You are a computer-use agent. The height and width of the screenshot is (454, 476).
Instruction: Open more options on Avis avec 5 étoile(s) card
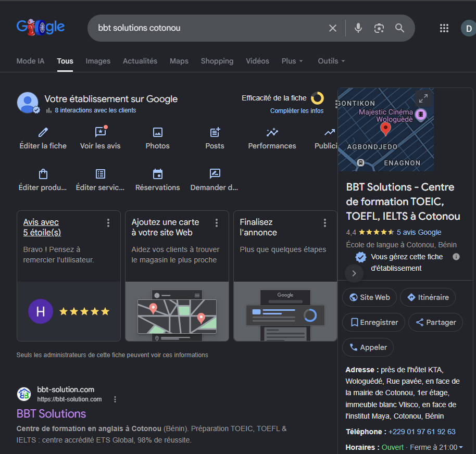pos(108,223)
